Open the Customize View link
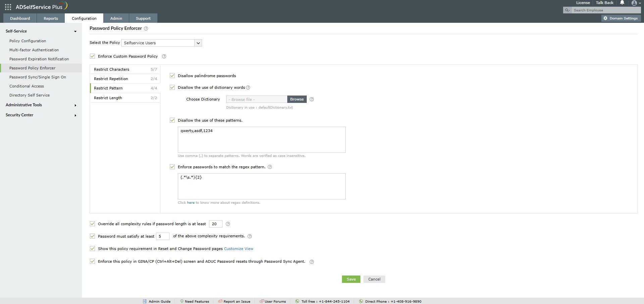 pos(238,249)
